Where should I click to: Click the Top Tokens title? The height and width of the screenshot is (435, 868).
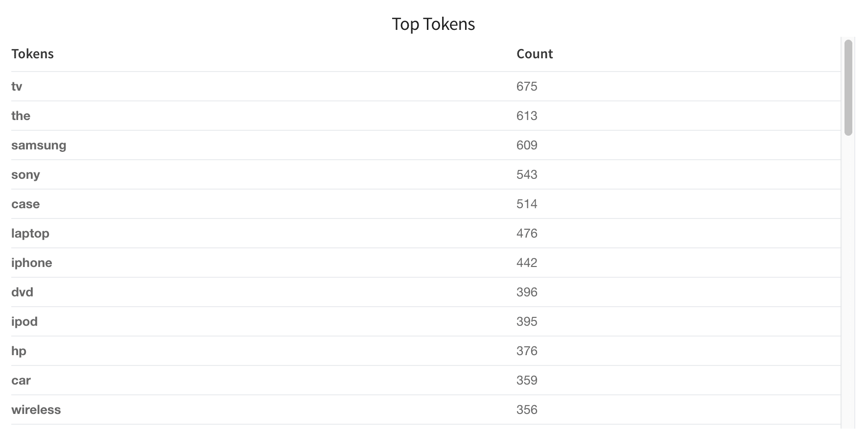[x=433, y=24]
